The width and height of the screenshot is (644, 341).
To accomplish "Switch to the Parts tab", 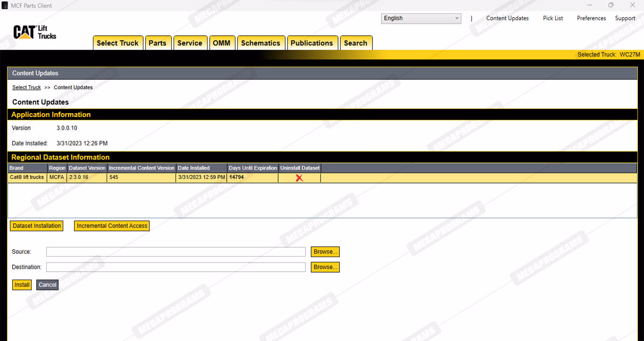I will 157,43.
